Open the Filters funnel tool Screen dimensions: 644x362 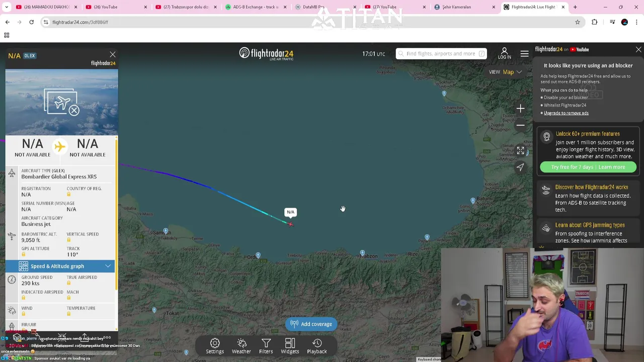(266, 346)
